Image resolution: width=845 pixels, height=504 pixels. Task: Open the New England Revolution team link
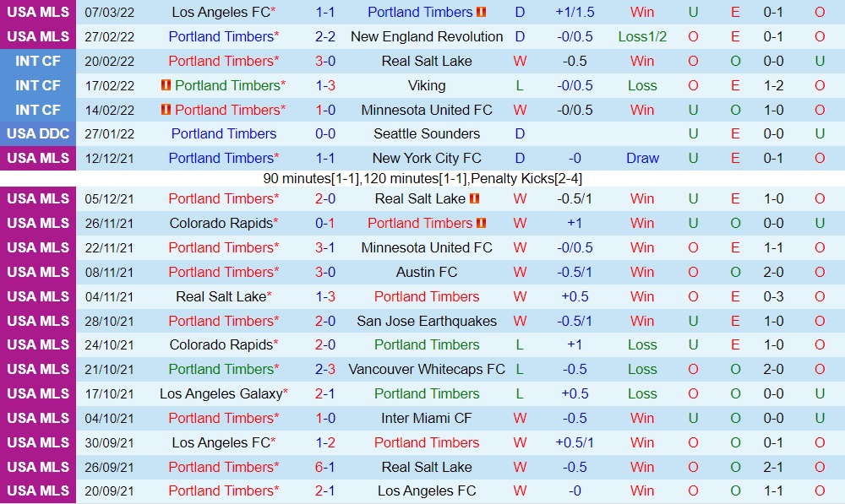[x=427, y=36]
